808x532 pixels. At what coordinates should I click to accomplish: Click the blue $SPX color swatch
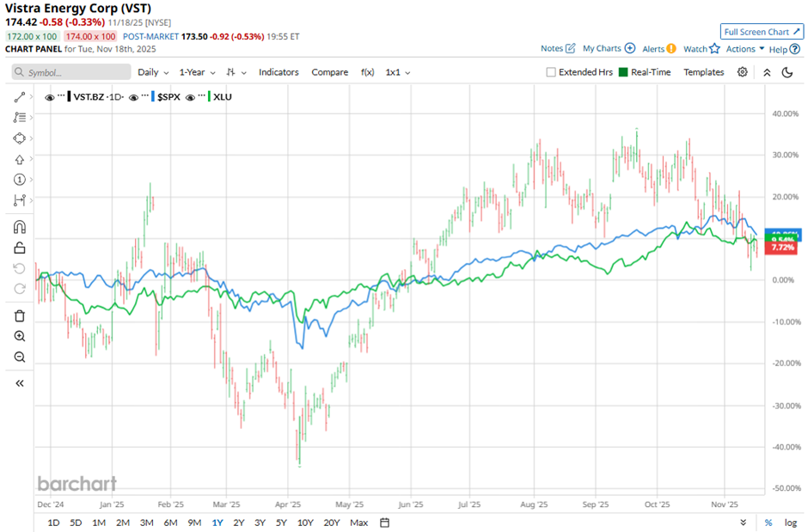coord(153,96)
